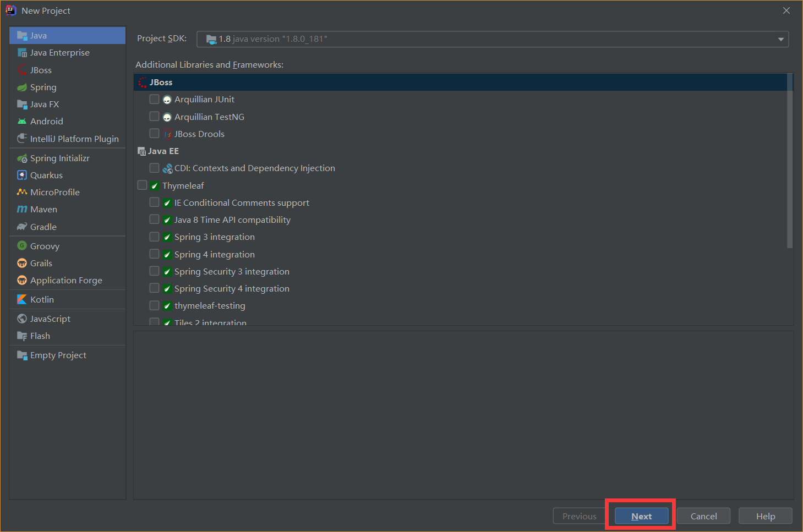Viewport: 803px width, 532px height.
Task: Select the MicroProfile icon
Action: tap(22, 193)
